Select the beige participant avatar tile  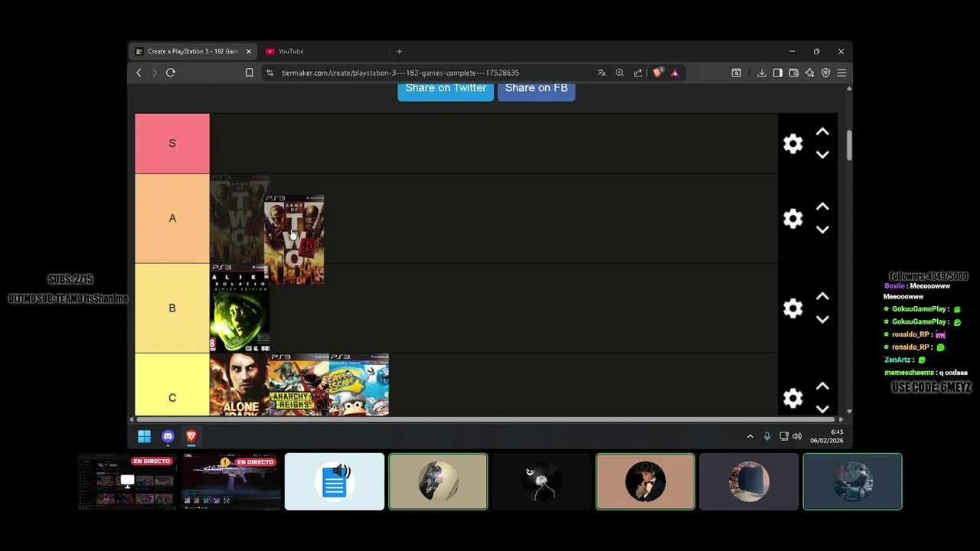click(438, 481)
